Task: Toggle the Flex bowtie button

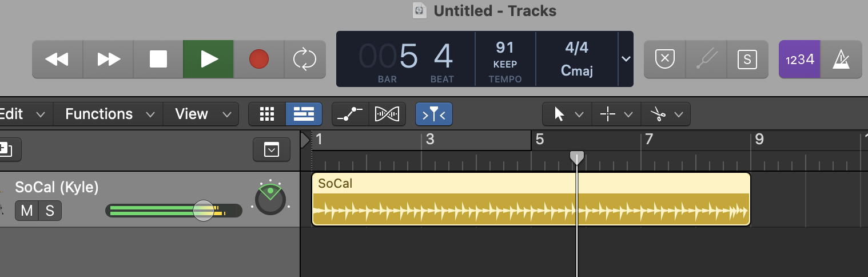Action: click(x=387, y=114)
